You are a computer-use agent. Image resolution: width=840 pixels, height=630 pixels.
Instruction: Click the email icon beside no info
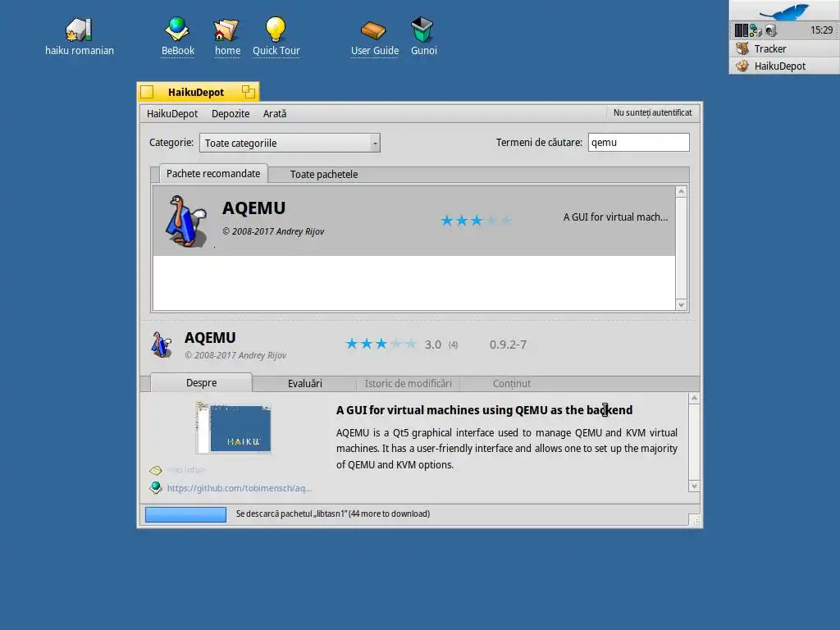pos(156,470)
